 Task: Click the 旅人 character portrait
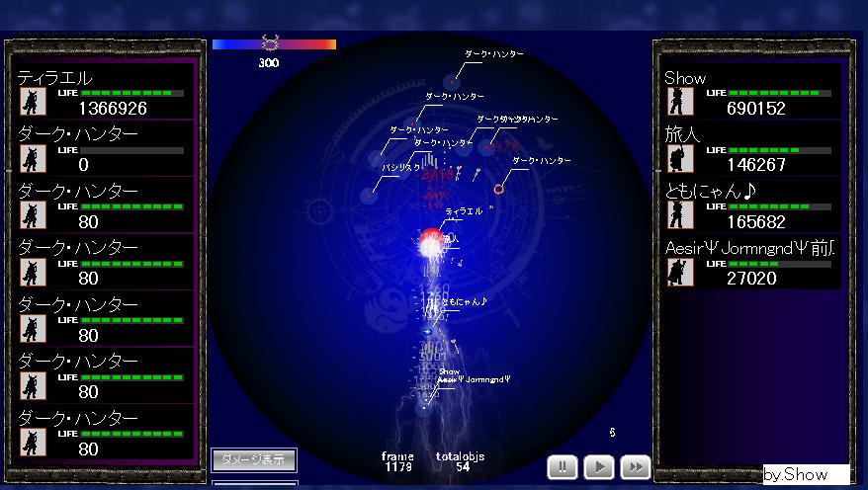click(x=680, y=158)
